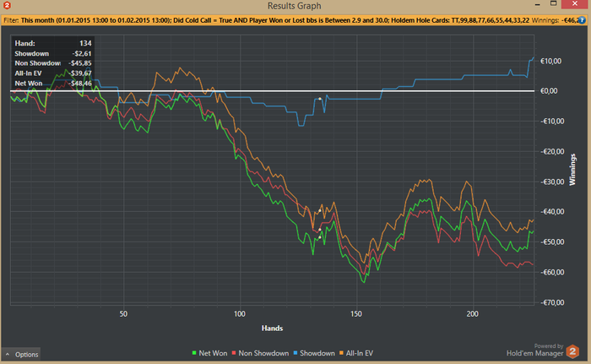591x364 pixels.
Task: Click the All-In EV tooltip row
Action: (x=52, y=73)
